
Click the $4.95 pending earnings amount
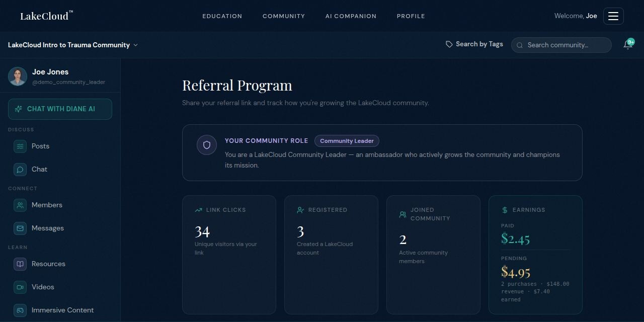click(x=516, y=272)
